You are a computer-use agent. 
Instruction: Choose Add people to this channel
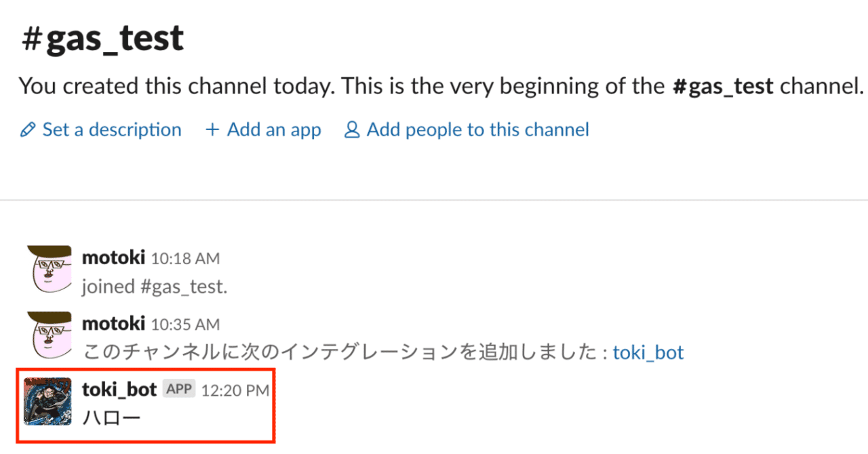[478, 130]
